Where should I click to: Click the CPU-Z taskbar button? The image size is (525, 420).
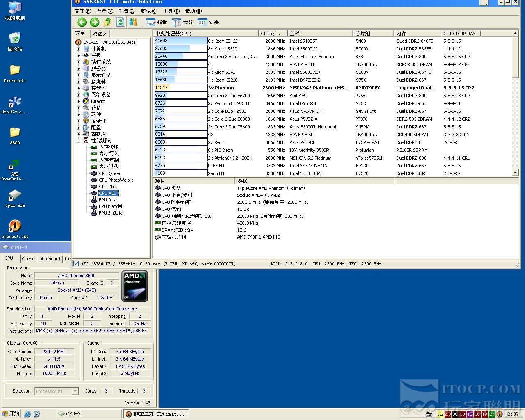click(89, 414)
